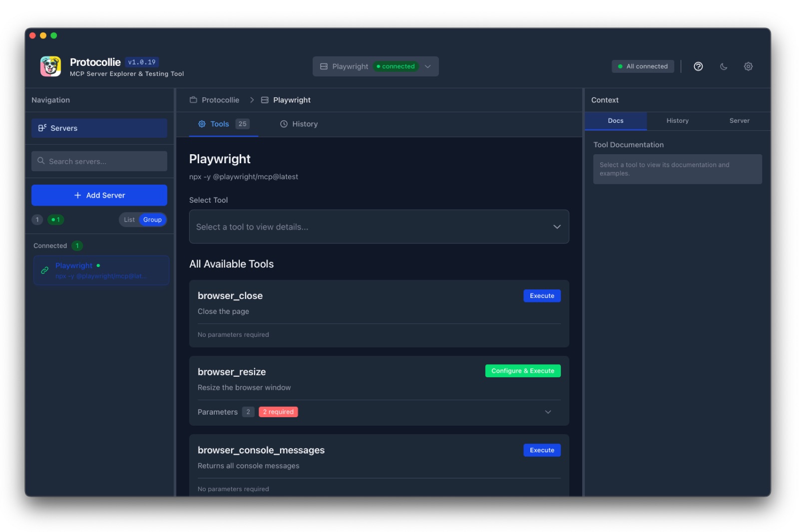Click the search magnifier icon
This screenshot has width=799, height=532.
(x=41, y=161)
